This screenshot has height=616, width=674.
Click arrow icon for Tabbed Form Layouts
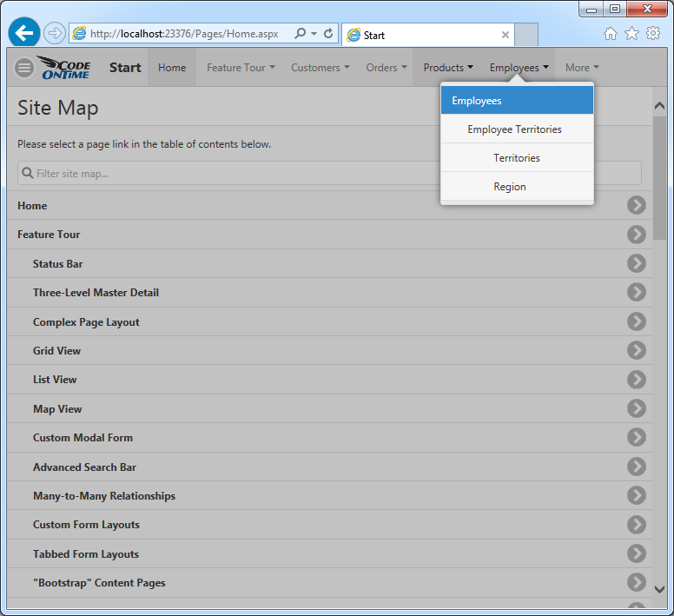click(637, 553)
